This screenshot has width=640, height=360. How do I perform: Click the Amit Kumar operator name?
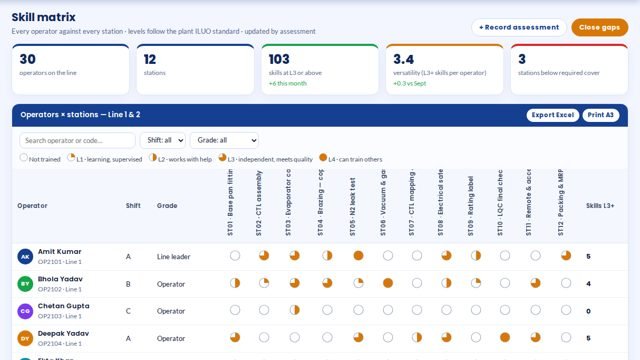coord(60,252)
